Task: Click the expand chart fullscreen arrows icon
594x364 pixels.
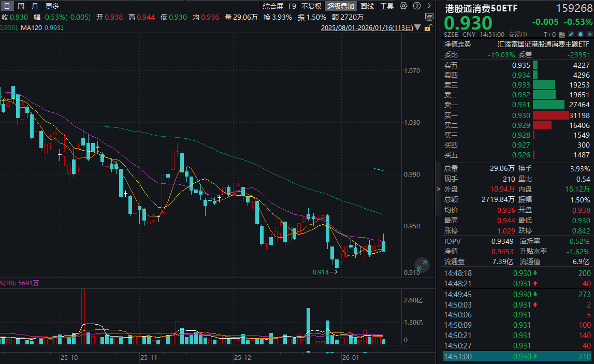Action: coord(422,266)
